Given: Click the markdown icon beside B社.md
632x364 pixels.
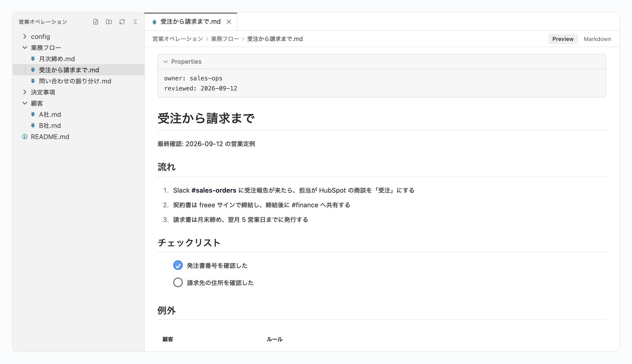Looking at the screenshot, I should (x=33, y=126).
